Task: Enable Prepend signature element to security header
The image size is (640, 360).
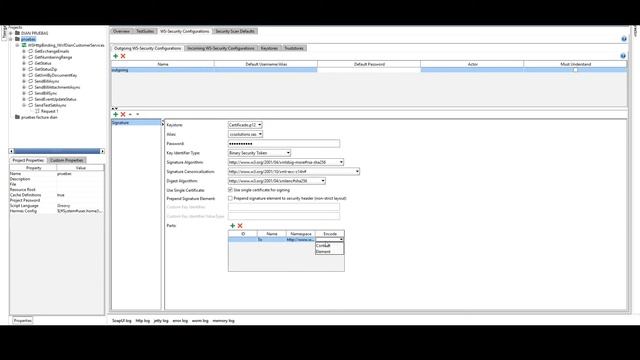Action: pos(230,198)
